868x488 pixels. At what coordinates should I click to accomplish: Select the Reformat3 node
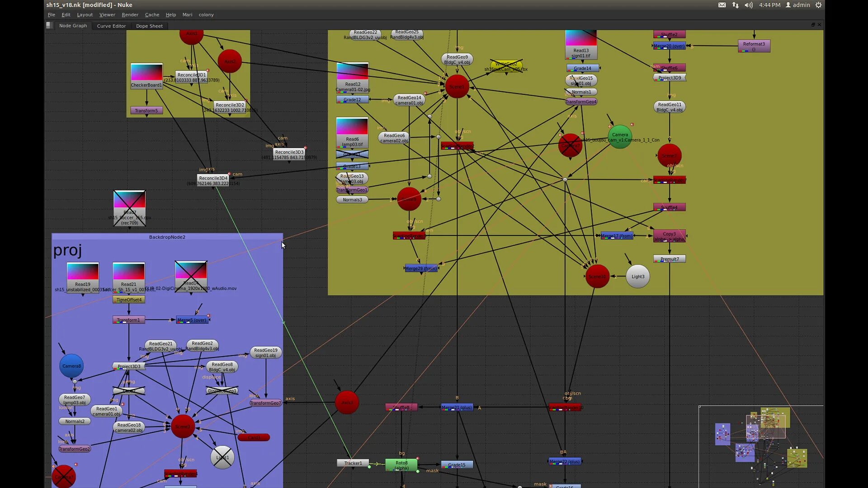pyautogui.click(x=754, y=46)
